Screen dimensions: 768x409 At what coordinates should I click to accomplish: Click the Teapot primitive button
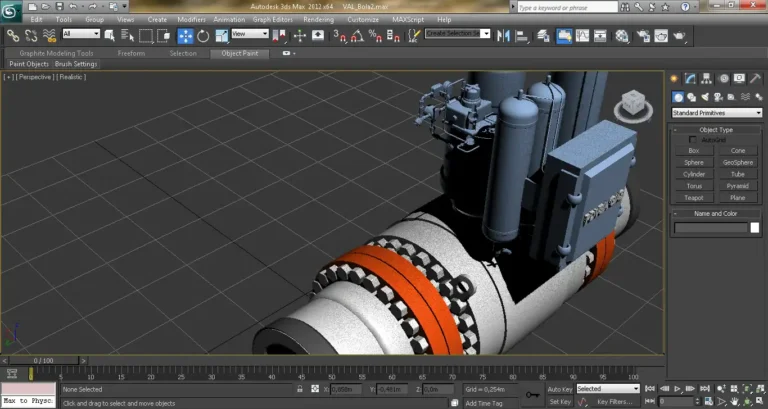pyautogui.click(x=694, y=197)
